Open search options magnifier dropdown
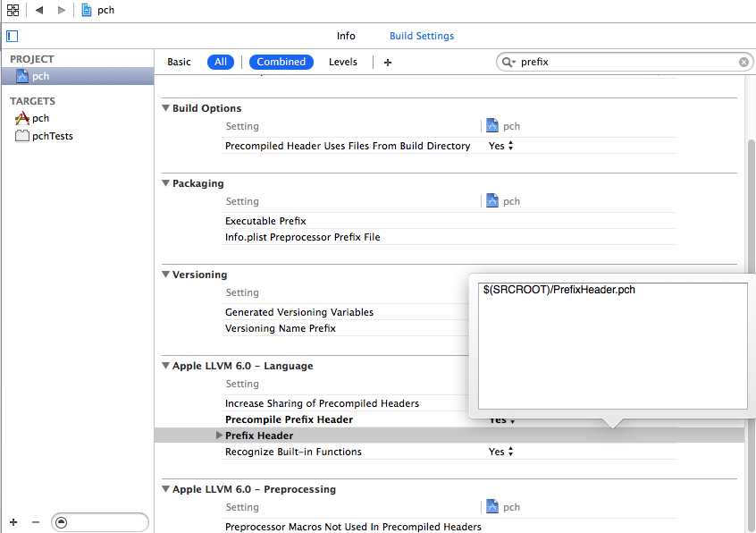 (508, 62)
